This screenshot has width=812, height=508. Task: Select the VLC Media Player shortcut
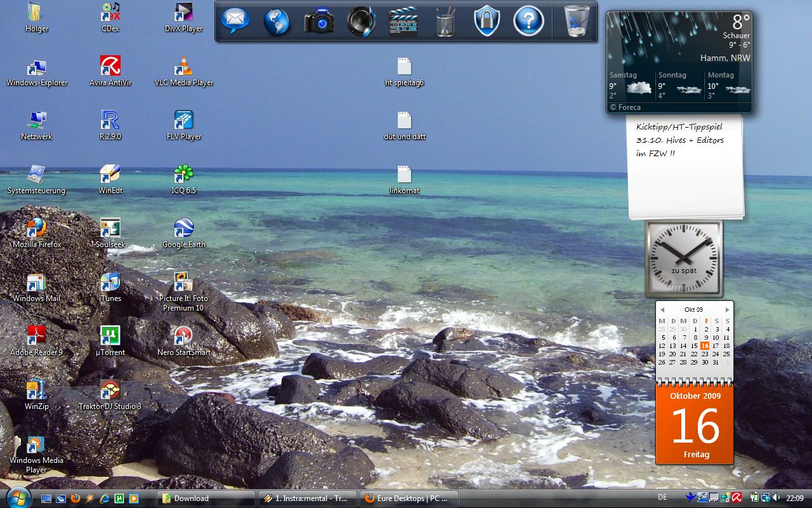183,67
